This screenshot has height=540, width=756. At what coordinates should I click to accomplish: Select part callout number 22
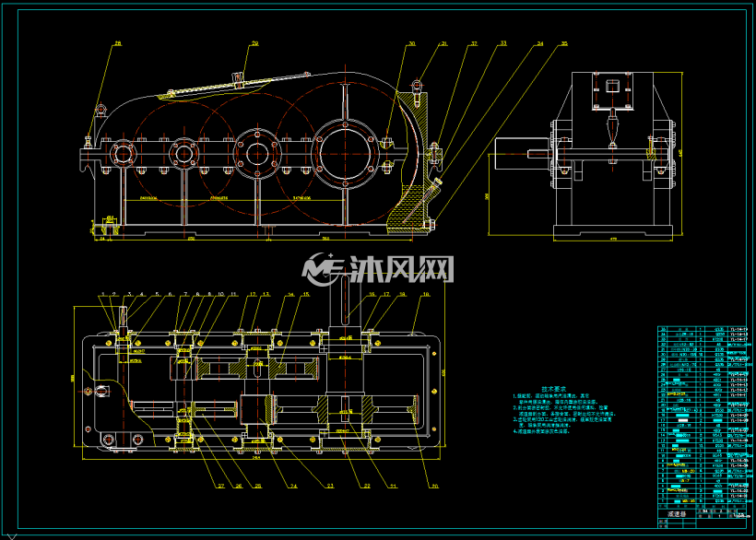(x=367, y=486)
